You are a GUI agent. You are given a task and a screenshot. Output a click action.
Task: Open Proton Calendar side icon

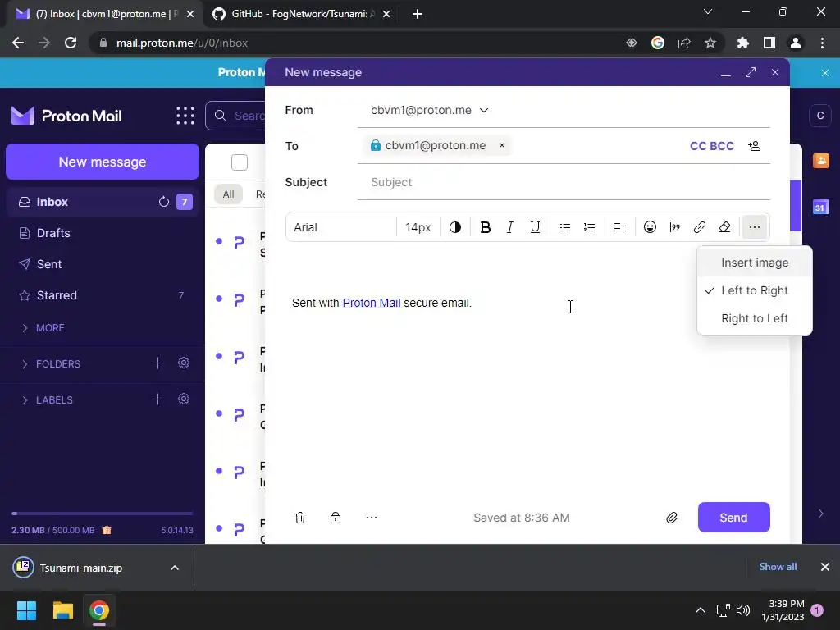pos(820,208)
